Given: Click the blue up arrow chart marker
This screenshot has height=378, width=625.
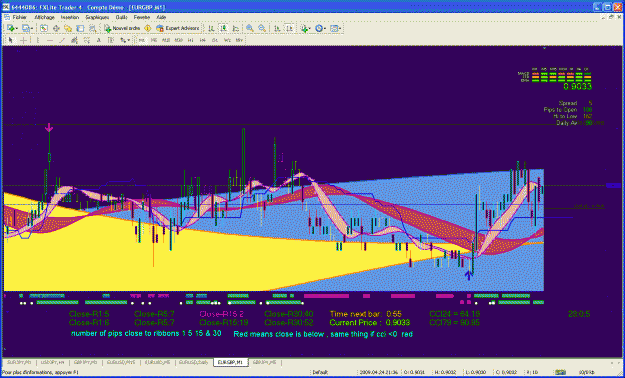Looking at the screenshot, I should tap(469, 275).
